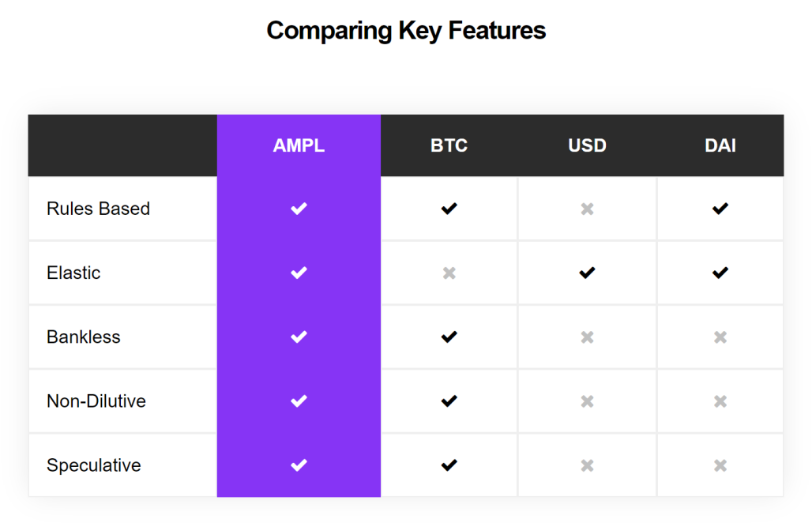Click the DAI Elastic checkmark
Screen dimensions: 812x523
click(x=720, y=273)
